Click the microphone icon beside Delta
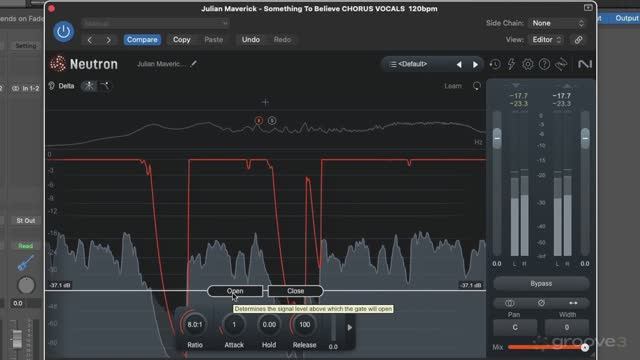Screen dimensions: 640x360 (x=51, y=86)
